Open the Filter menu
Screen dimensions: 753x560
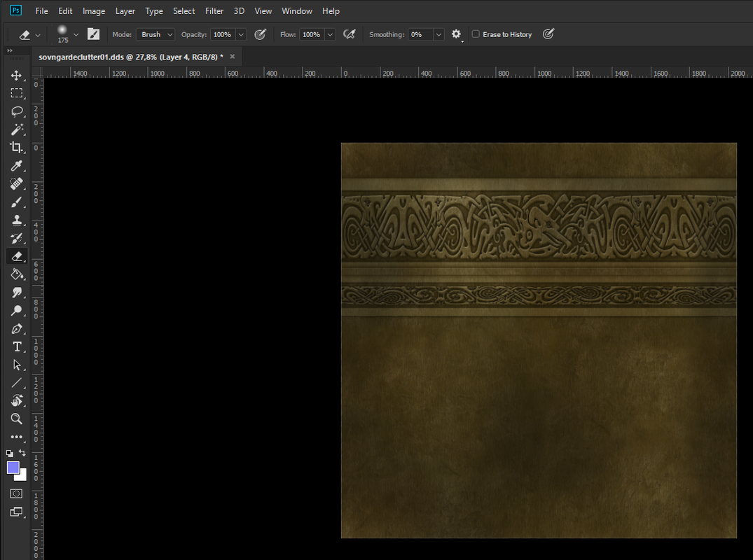[x=214, y=10]
